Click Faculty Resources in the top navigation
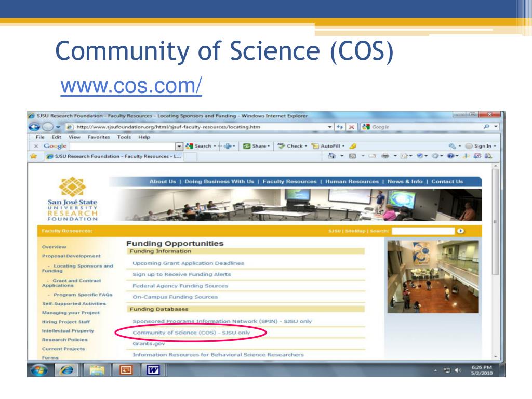This screenshot has height=399, width=532. (289, 181)
